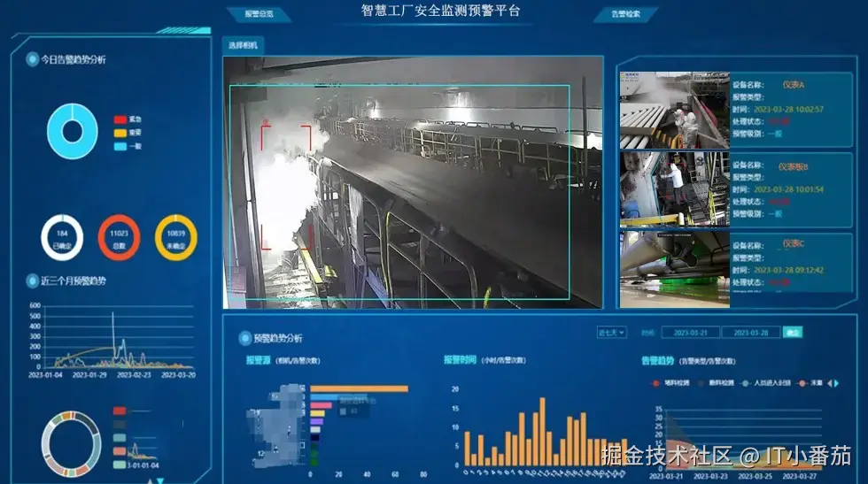Click the 近三个月预警趋势 section heading
This screenshot has width=868, height=484.
pos(73,280)
